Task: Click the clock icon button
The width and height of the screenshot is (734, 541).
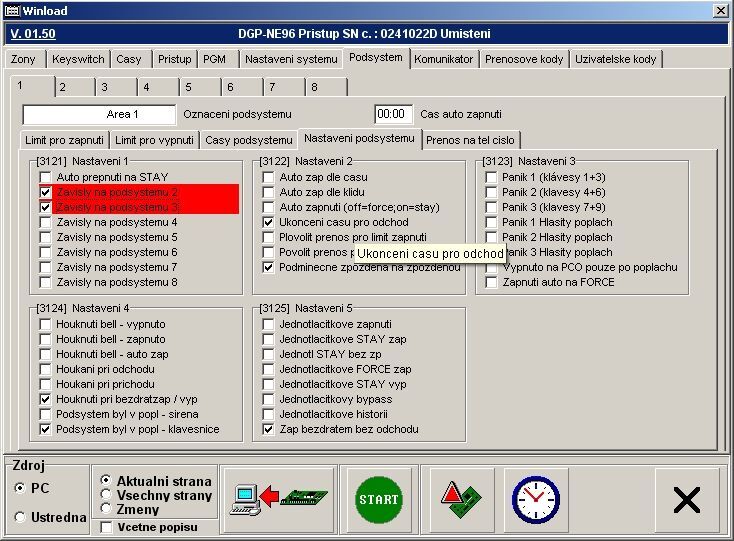Action: [535, 497]
